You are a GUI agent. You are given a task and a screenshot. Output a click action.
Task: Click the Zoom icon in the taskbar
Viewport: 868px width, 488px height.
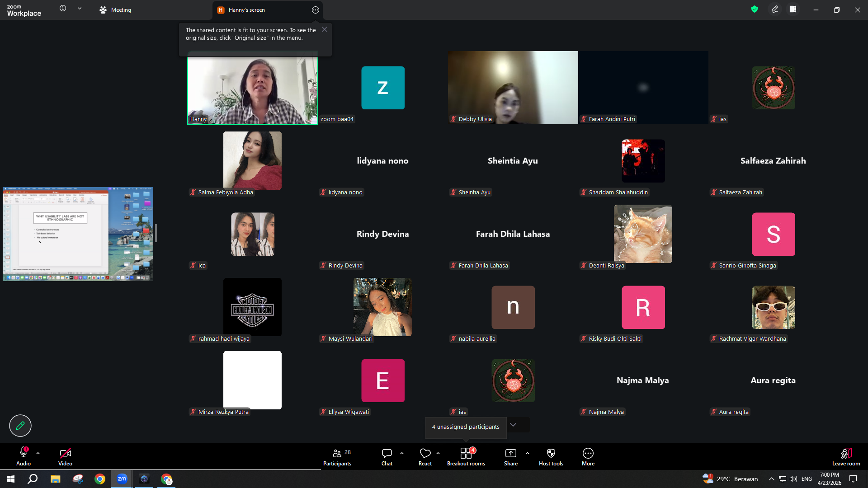(x=122, y=479)
